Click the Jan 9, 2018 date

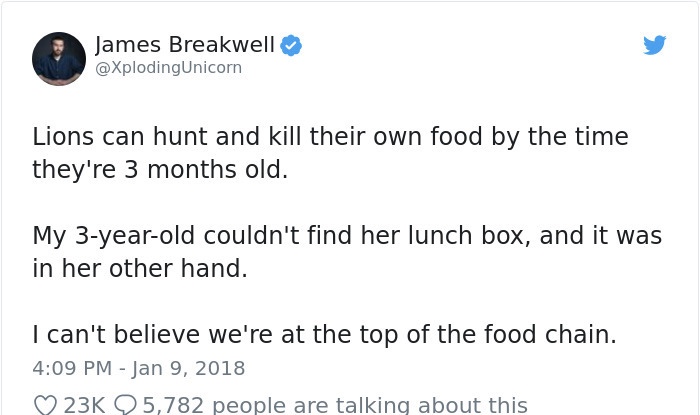188,369
